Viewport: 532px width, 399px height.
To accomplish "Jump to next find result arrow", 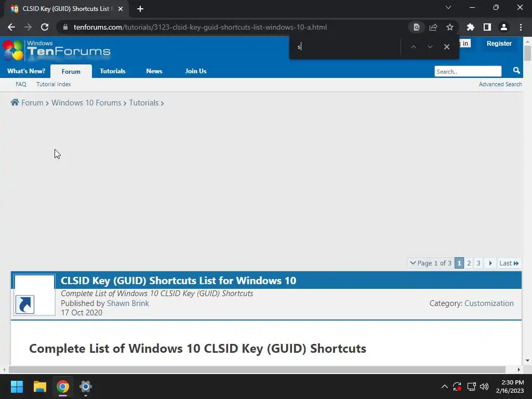I will point(430,47).
